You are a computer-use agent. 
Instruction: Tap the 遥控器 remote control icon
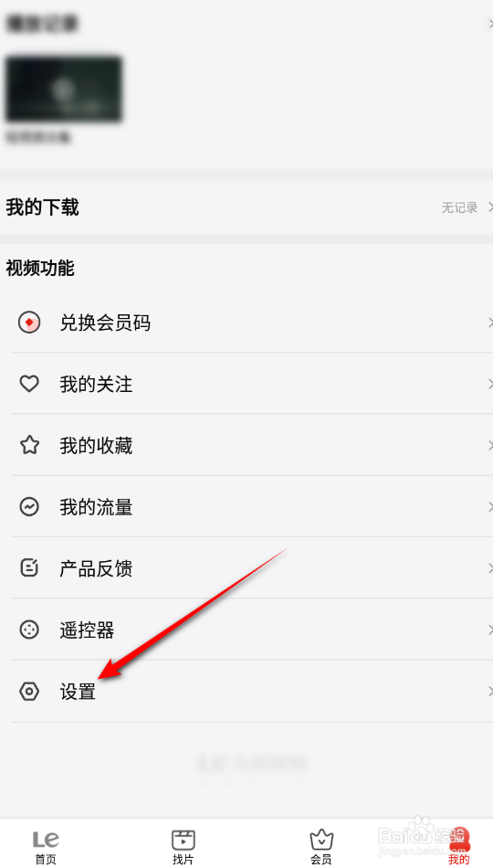point(29,630)
